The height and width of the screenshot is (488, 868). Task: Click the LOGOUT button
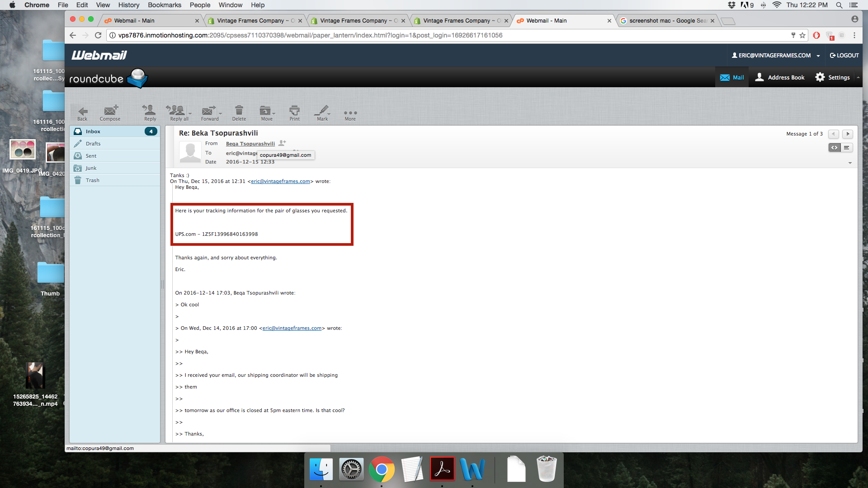[844, 56]
